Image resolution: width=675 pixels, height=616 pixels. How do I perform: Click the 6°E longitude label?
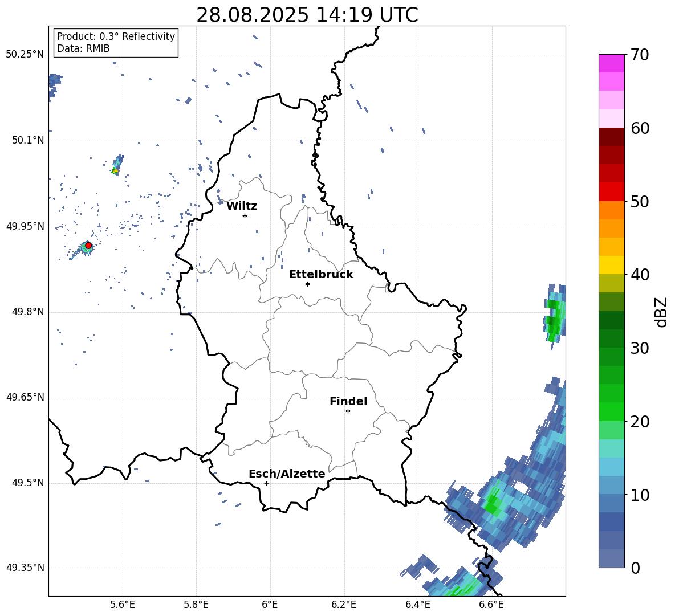tap(270, 605)
